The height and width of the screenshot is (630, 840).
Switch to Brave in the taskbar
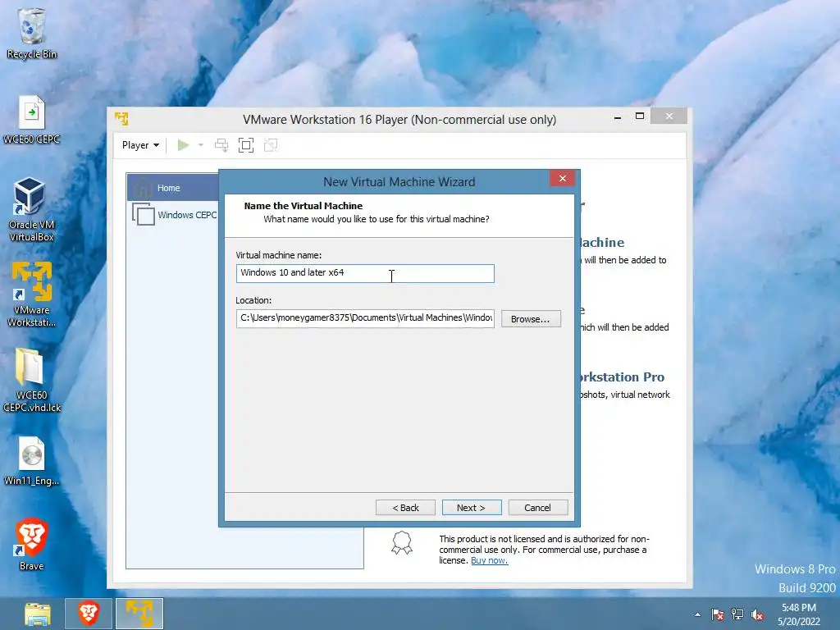point(89,614)
